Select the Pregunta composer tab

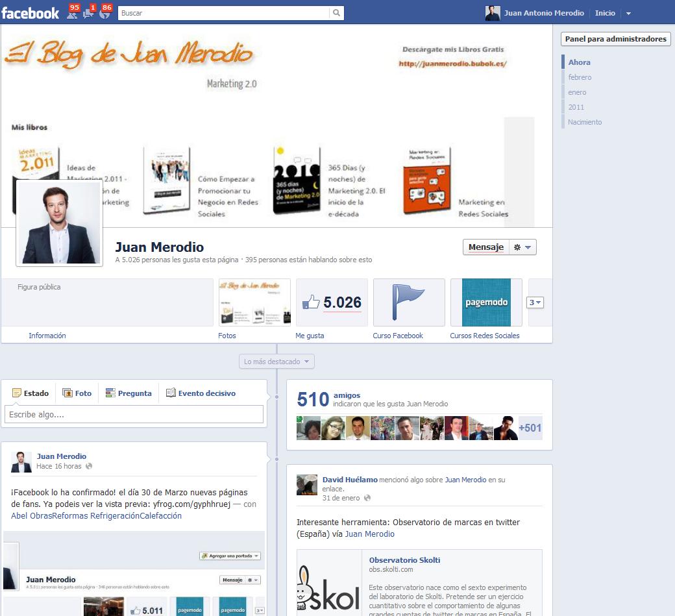click(129, 393)
